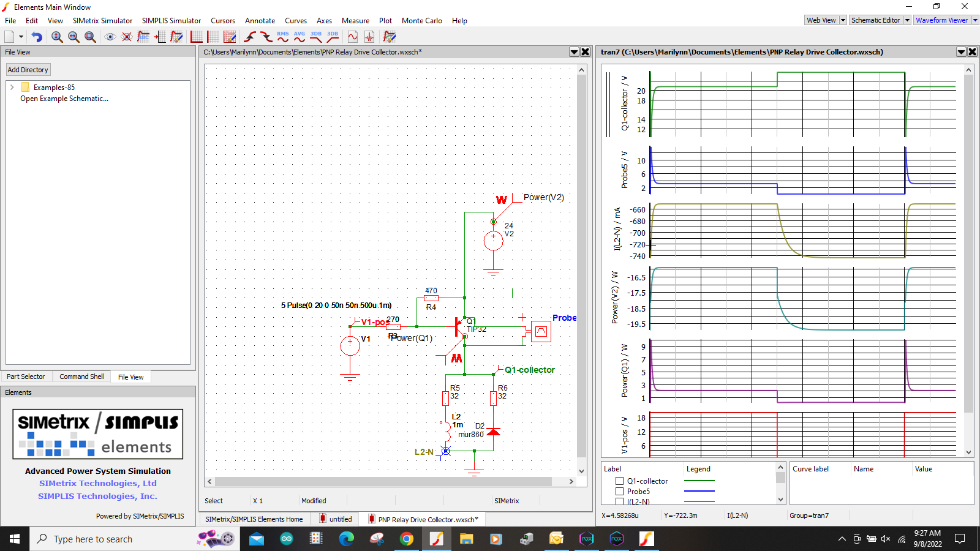Click SIMetrix Technologies, Ltd link

[98, 484]
